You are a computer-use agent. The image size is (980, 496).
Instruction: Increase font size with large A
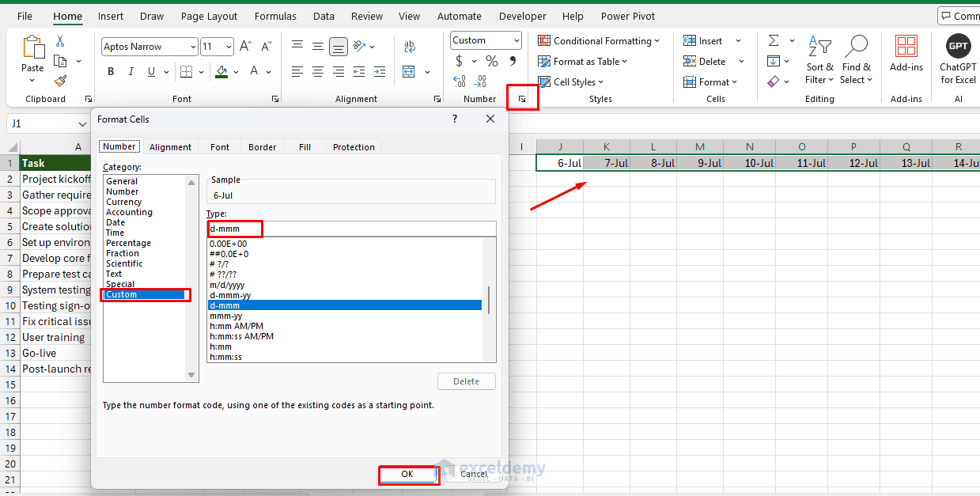245,47
